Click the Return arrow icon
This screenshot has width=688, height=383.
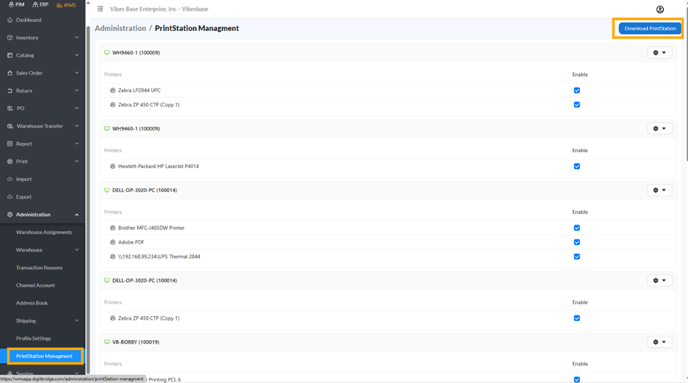(10, 91)
